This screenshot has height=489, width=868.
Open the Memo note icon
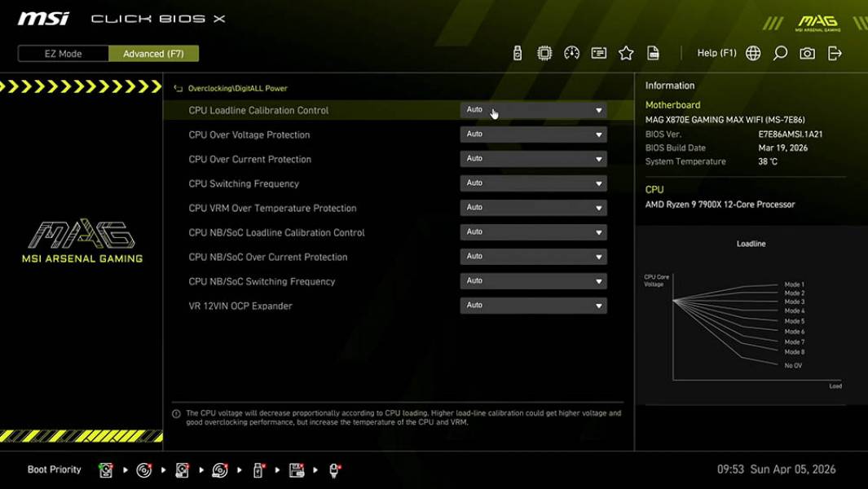pos(598,52)
